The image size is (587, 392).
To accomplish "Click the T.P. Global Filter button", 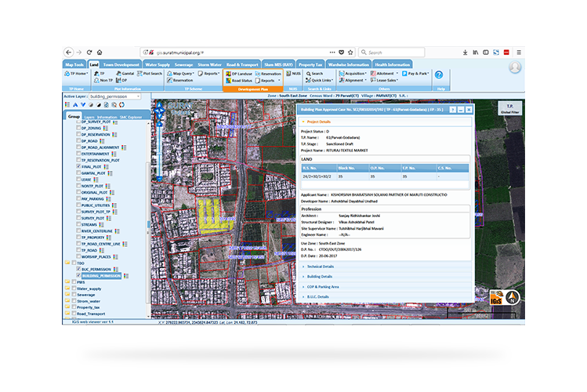I will (x=510, y=108).
